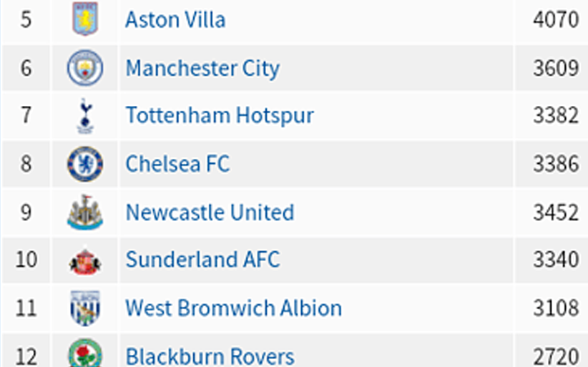Click the West Bromwich Albion crest

click(85, 308)
